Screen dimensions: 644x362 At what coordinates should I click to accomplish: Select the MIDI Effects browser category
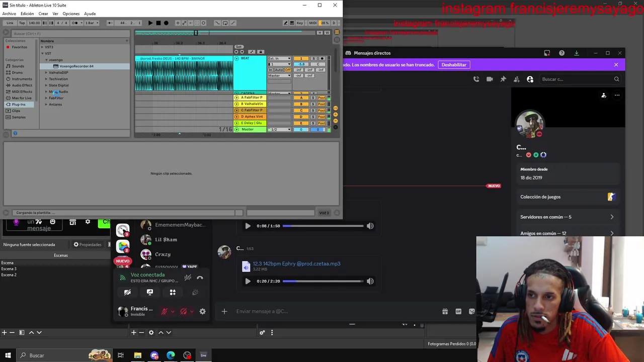(x=22, y=92)
